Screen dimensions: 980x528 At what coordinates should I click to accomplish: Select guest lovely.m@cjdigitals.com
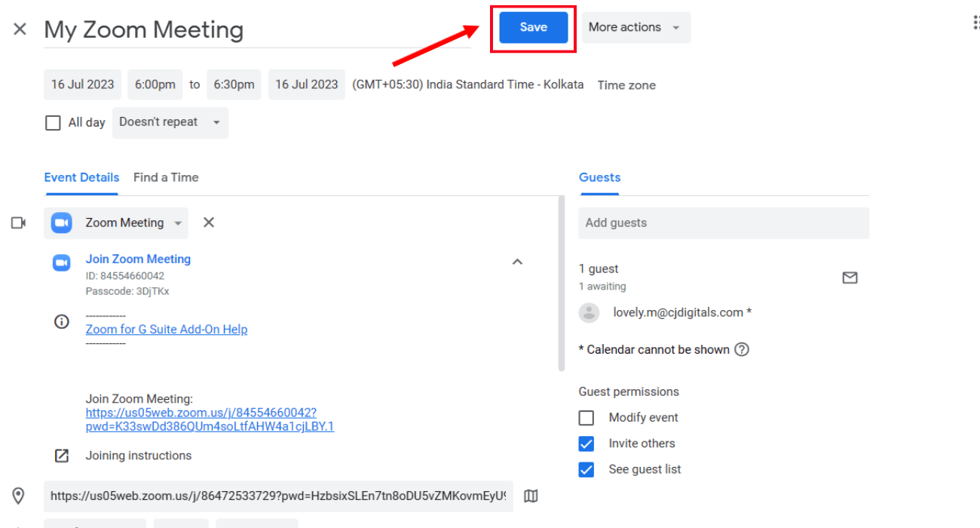pos(681,312)
